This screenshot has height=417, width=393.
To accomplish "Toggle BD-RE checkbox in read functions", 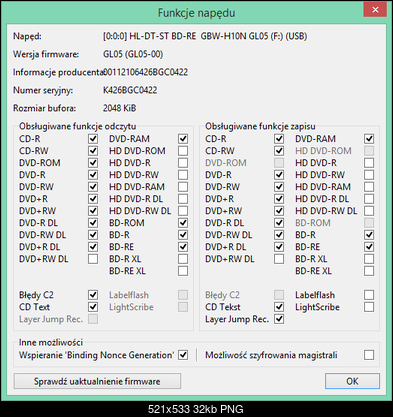I will (183, 247).
